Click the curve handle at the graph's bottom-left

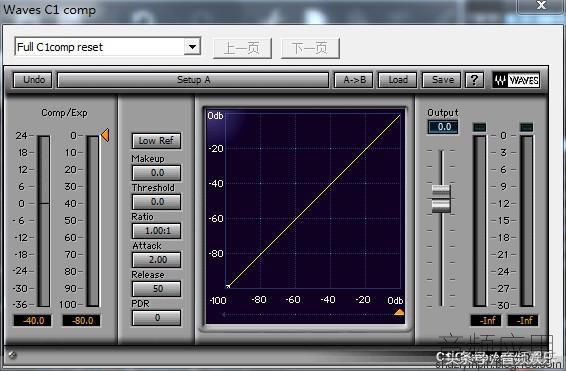click(x=228, y=287)
